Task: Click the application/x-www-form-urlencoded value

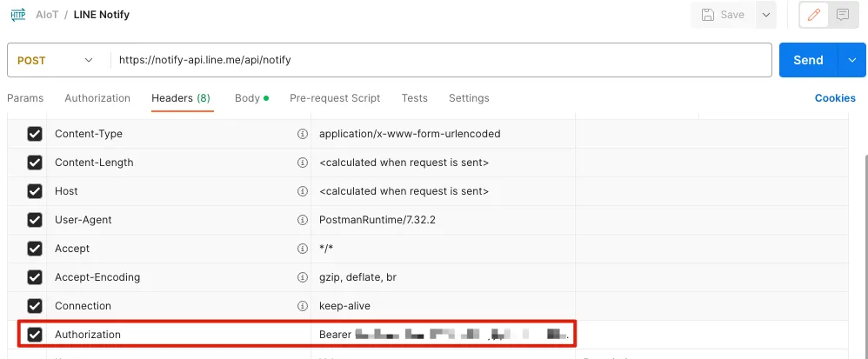Action: click(410, 134)
